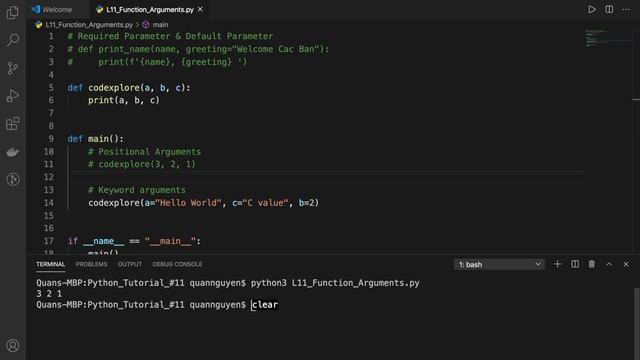Click line number 5 in gutter
Viewport: 640px width, 360px height.
(x=51, y=88)
